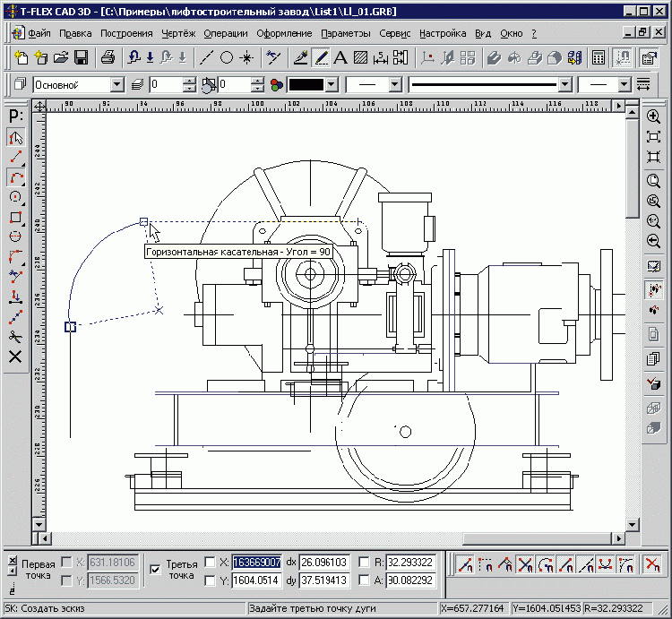The height and width of the screenshot is (619, 672).
Task: Select the Text tool (letter A)
Action: [340, 58]
